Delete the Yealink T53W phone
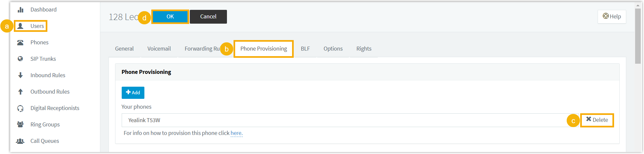 pos(597,120)
